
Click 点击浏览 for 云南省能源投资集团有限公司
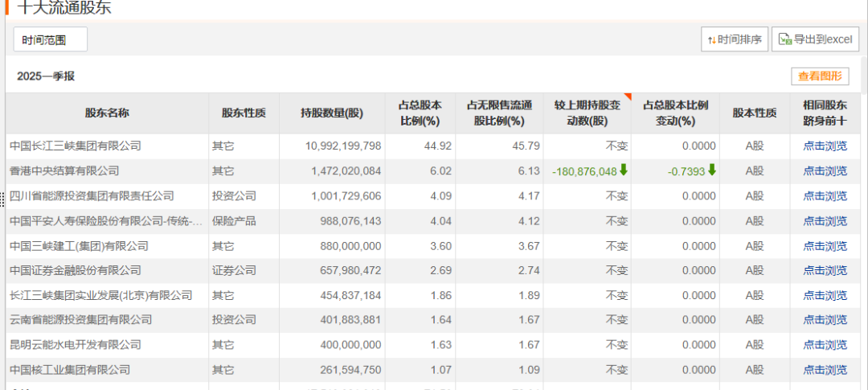(x=825, y=320)
